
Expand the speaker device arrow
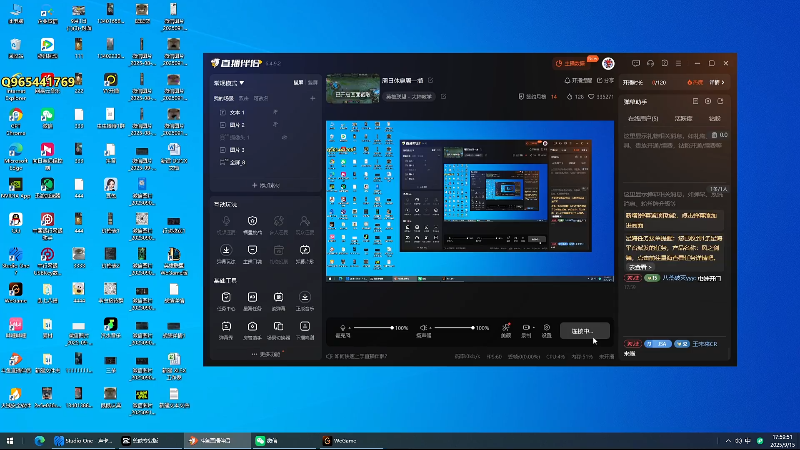click(x=430, y=328)
